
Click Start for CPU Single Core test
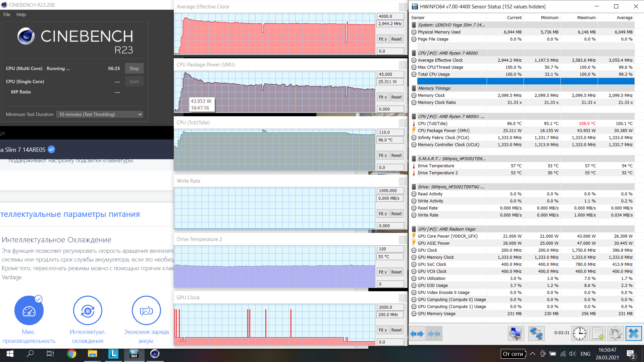tap(134, 81)
